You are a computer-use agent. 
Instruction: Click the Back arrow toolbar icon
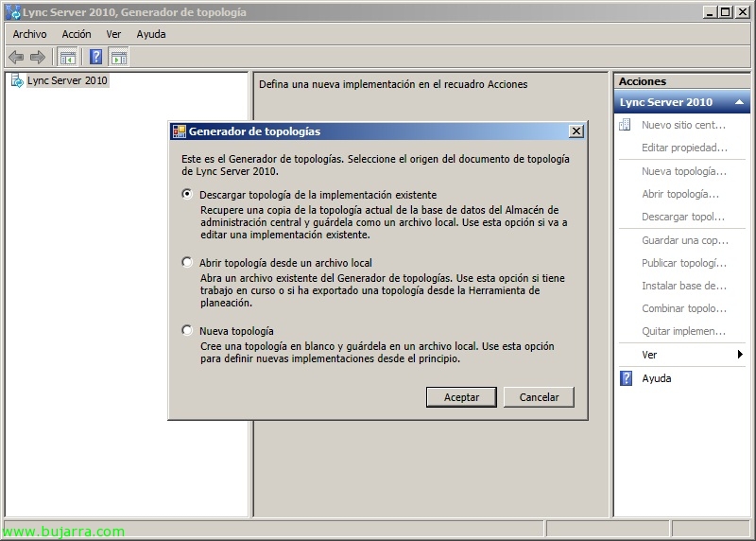pyautogui.click(x=16, y=58)
